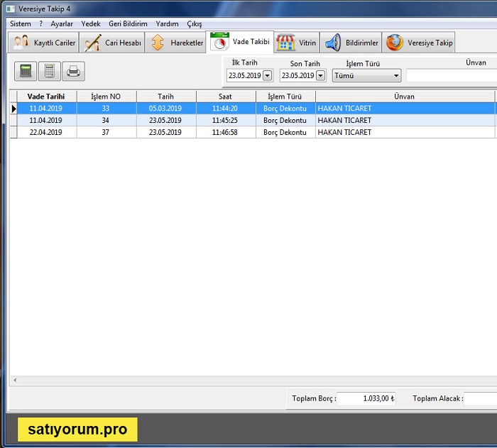The width and height of the screenshot is (497, 448).
Task: Select the Vade Takibi tab
Action: coord(240,42)
